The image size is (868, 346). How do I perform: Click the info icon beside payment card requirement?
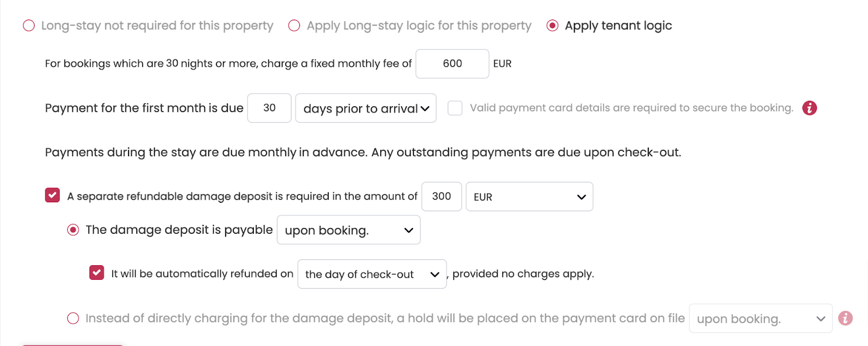tap(809, 108)
